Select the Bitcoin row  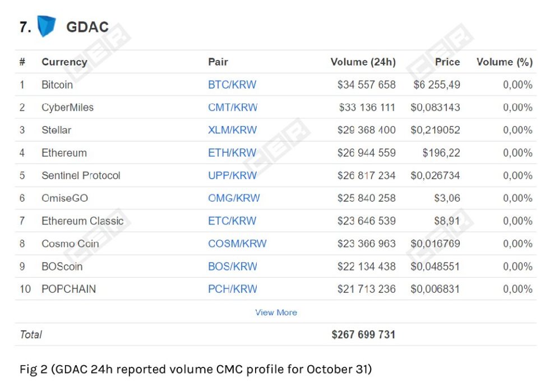[56, 85]
